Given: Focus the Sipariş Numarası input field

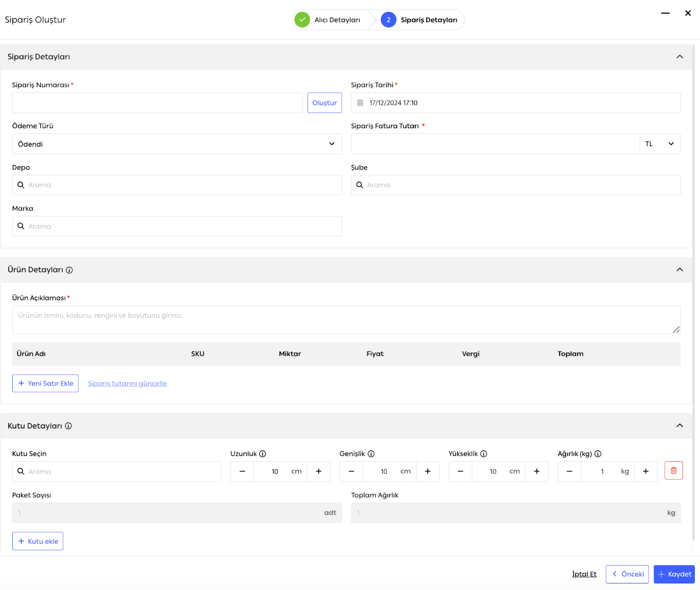Looking at the screenshot, I should 157,103.
